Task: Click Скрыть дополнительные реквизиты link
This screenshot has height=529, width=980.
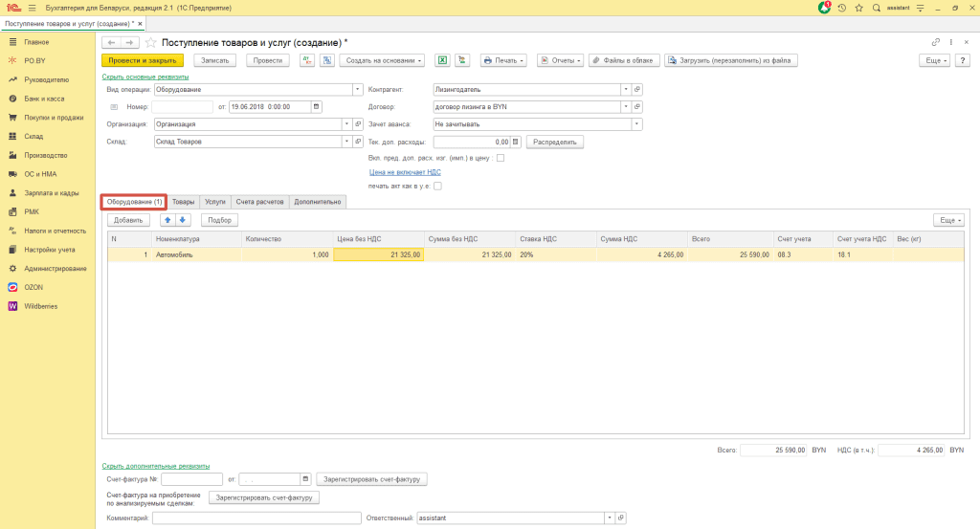Action: click(156, 466)
